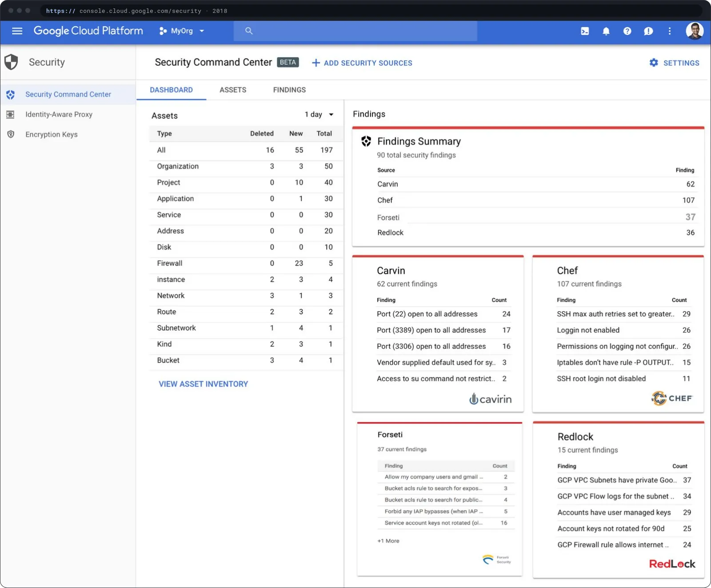The width and height of the screenshot is (711, 588).
Task: Expand the MyOrg project selector
Action: [x=182, y=31]
